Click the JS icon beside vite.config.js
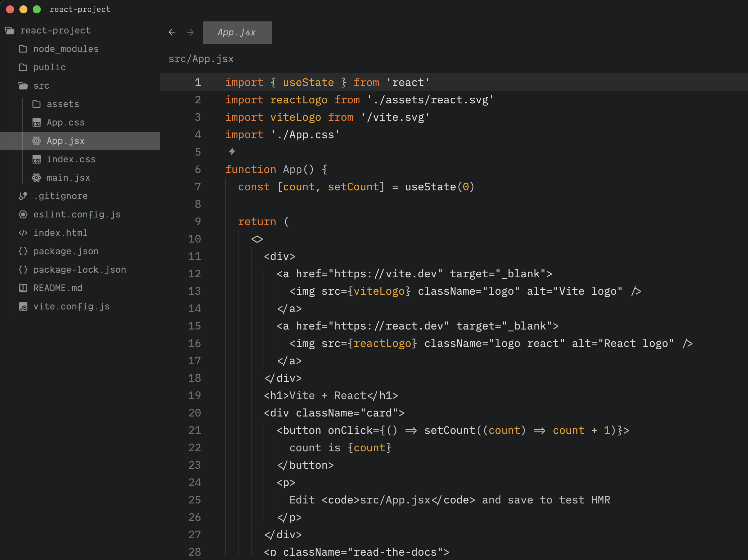Viewport: 748px width, 560px height. pos(23,306)
